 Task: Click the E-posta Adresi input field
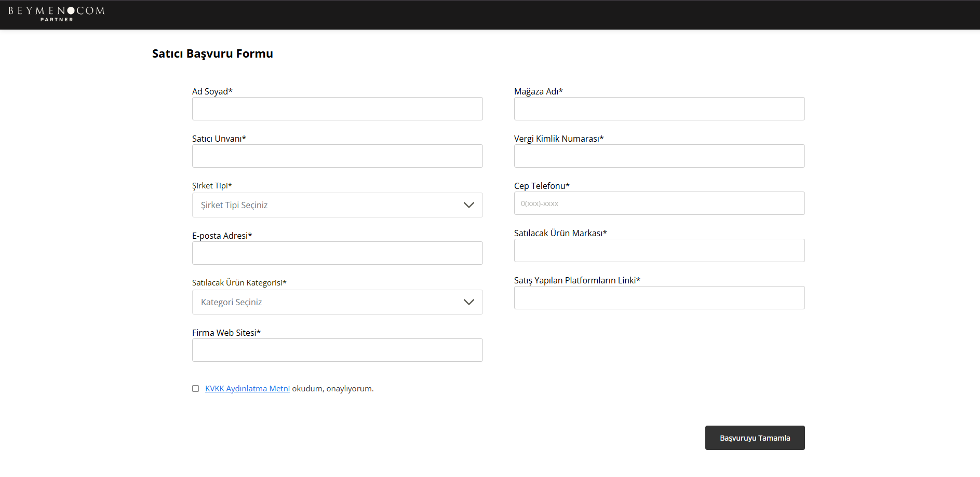pos(337,253)
